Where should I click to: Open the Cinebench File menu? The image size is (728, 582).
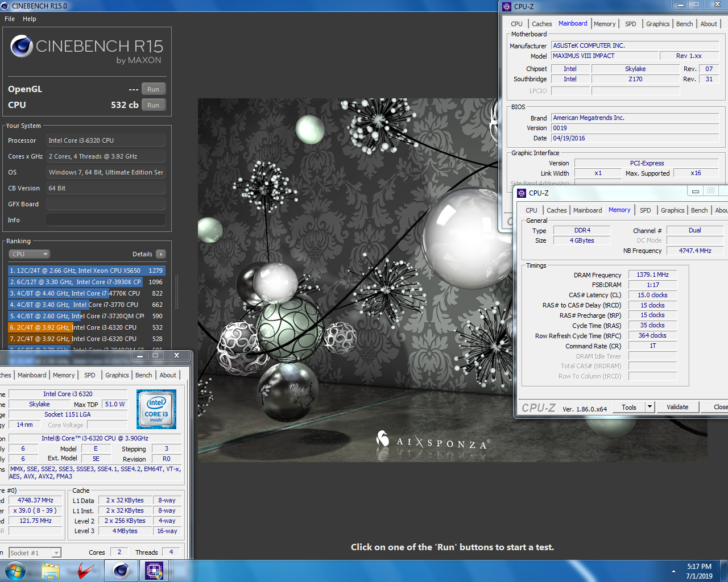[x=10, y=19]
